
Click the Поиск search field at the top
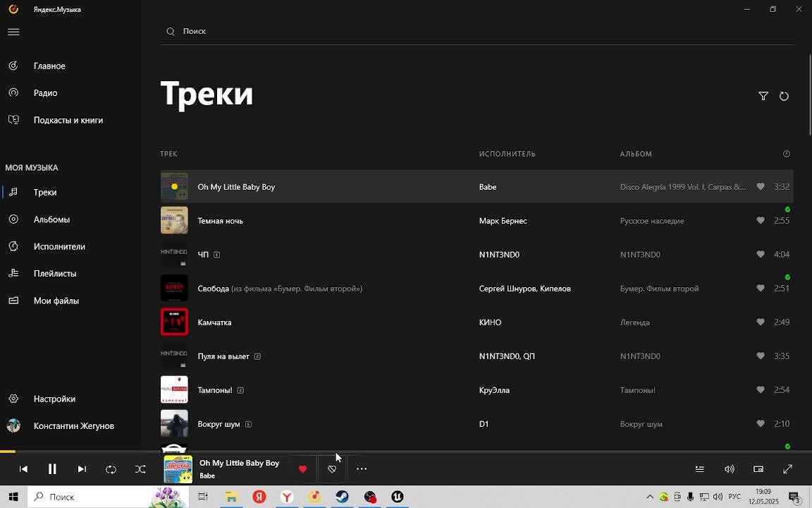pos(476,32)
